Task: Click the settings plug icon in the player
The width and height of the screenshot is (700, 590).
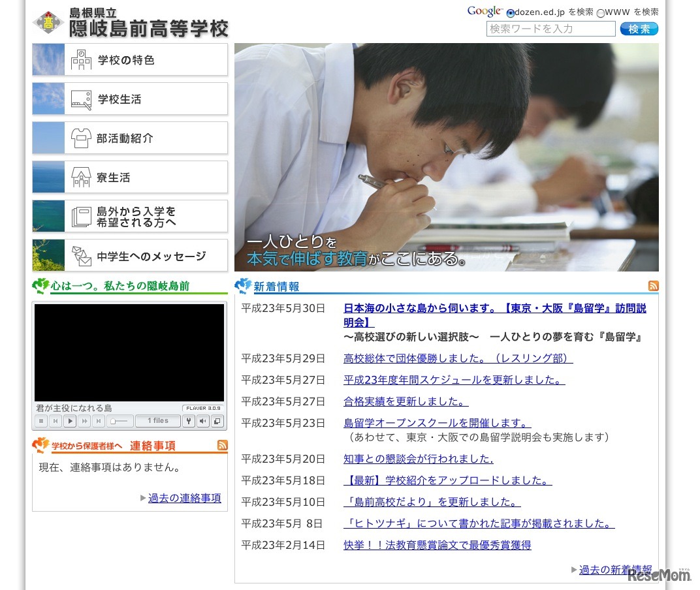Action: [188, 421]
